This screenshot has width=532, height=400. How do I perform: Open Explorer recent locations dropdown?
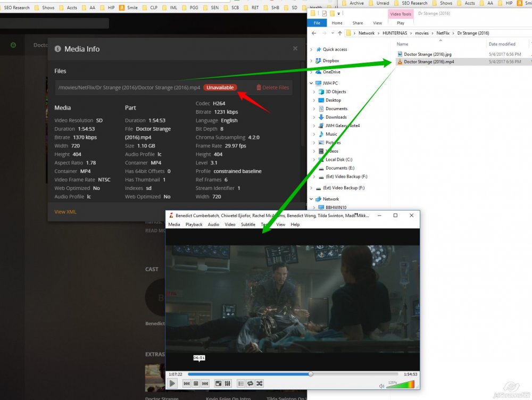pyautogui.click(x=332, y=33)
